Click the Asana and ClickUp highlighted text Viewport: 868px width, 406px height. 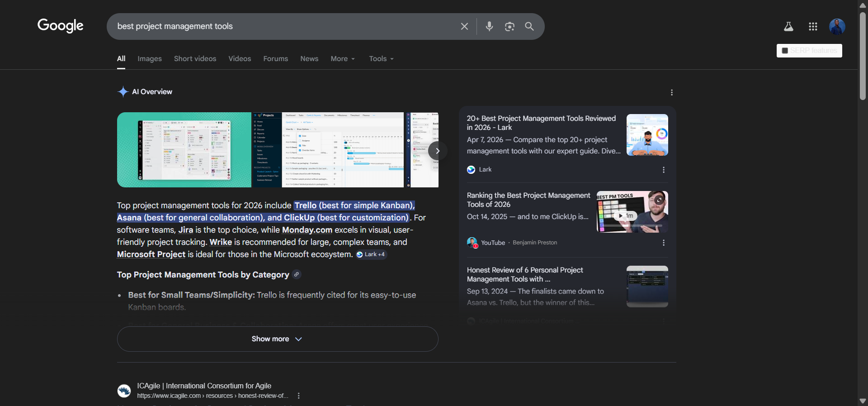263,218
